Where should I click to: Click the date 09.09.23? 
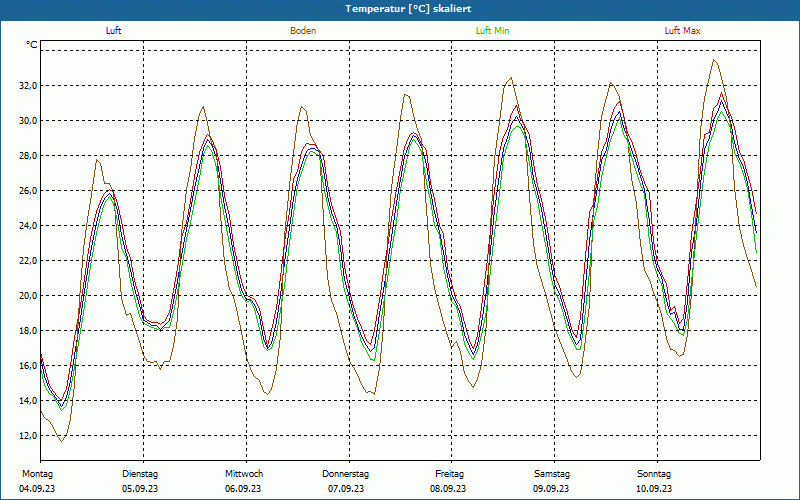(x=551, y=489)
